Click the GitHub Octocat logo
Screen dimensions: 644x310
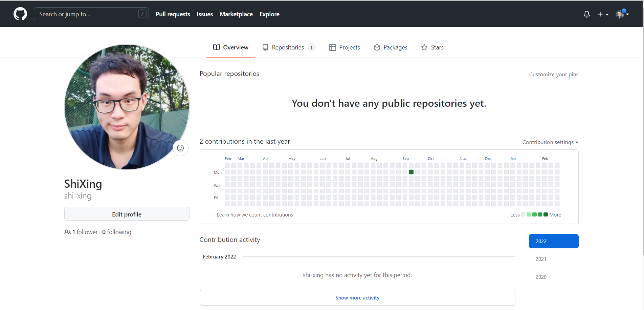[20, 14]
